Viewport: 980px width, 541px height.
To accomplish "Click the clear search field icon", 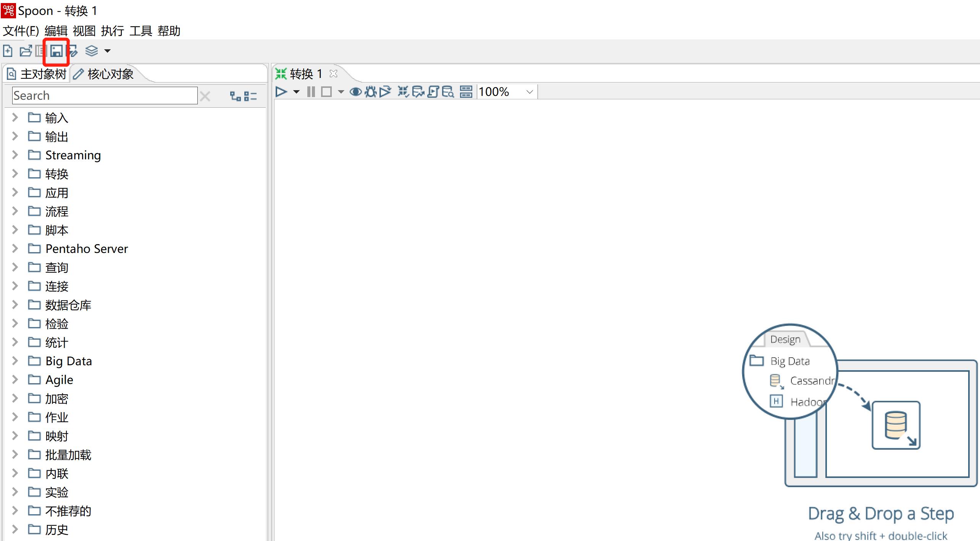I will (207, 96).
